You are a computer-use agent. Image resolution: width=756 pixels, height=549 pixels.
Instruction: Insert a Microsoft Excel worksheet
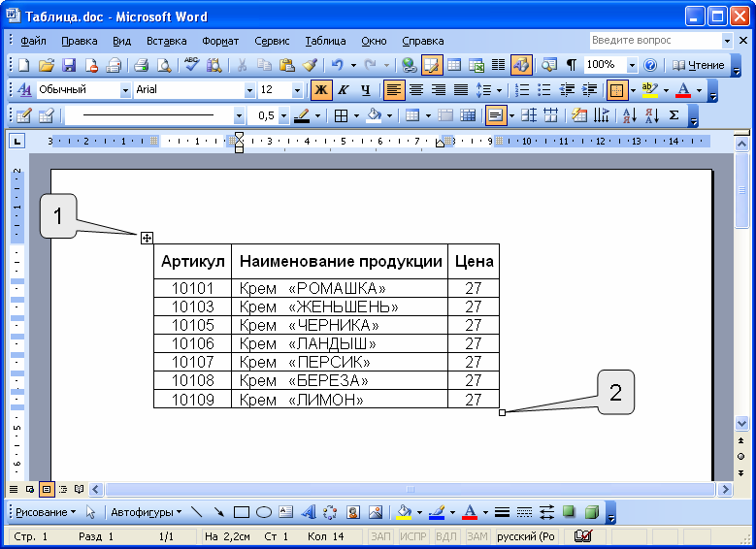(x=477, y=65)
